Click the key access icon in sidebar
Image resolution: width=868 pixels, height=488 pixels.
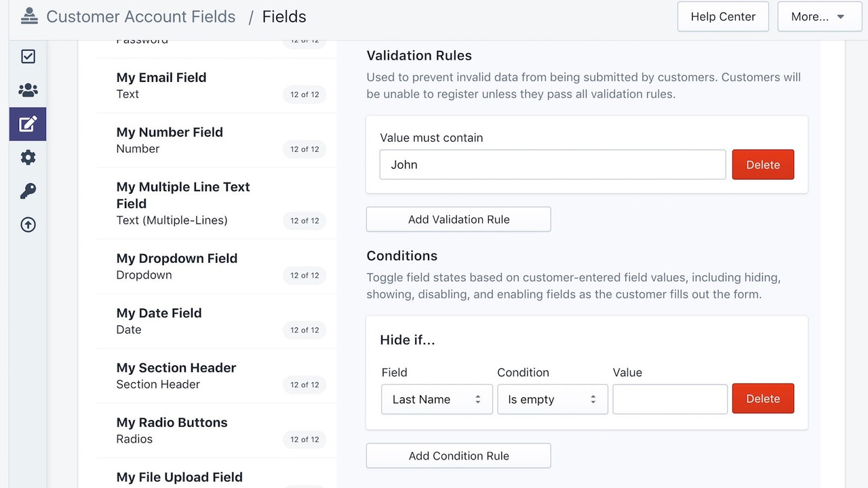(x=27, y=190)
